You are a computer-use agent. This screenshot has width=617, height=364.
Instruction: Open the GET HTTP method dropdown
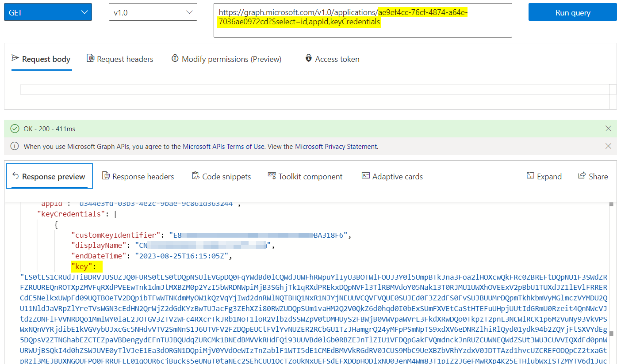(48, 12)
